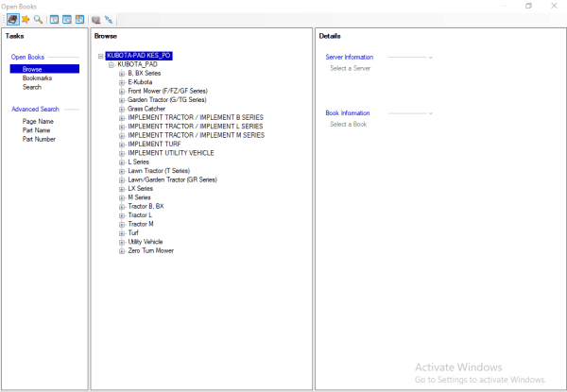This screenshot has width=567, height=392.
Task: Select the Utility Vehicle tree label
Action: tap(146, 242)
